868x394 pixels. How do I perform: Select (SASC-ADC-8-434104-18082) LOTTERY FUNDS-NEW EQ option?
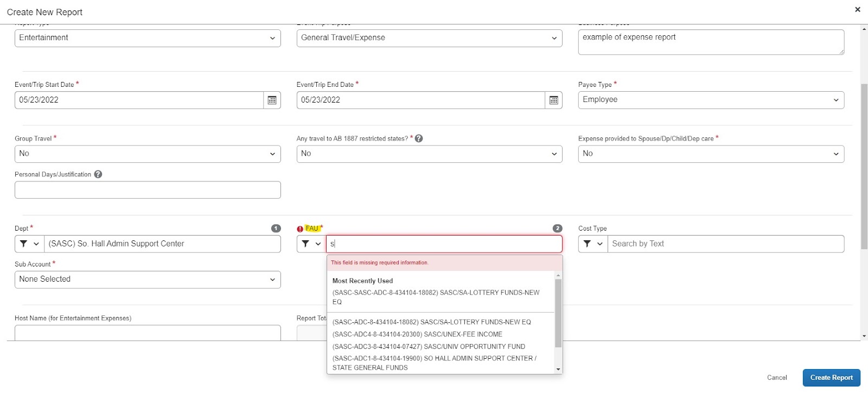point(441,322)
